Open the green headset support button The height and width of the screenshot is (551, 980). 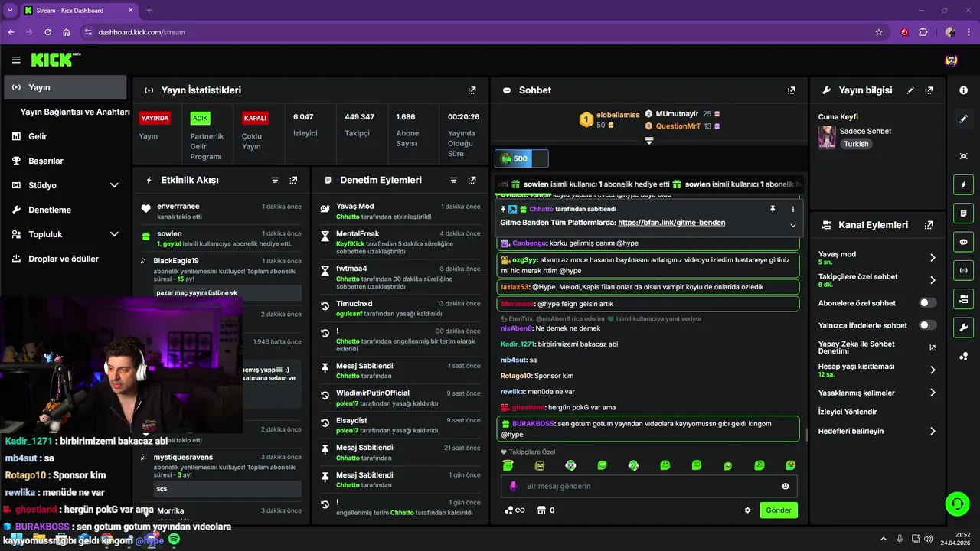[x=958, y=504]
